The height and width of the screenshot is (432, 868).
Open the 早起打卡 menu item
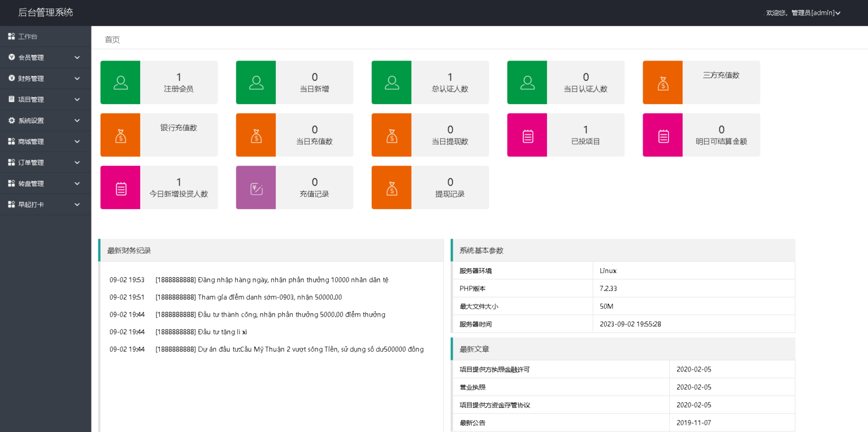[x=45, y=205]
